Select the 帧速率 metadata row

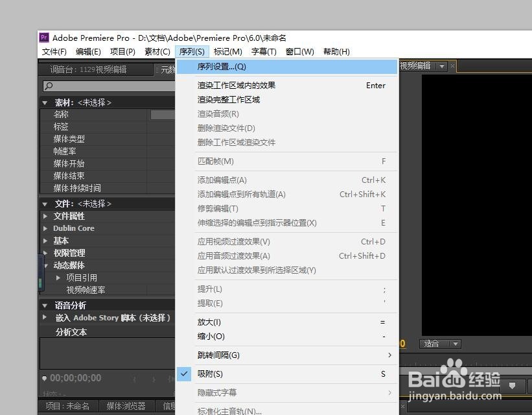tap(108, 151)
